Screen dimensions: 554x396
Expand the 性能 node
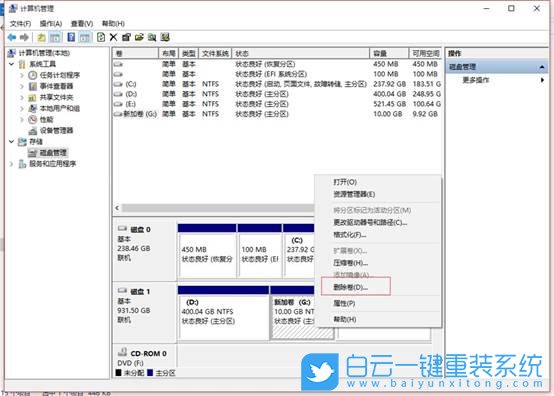[22, 119]
